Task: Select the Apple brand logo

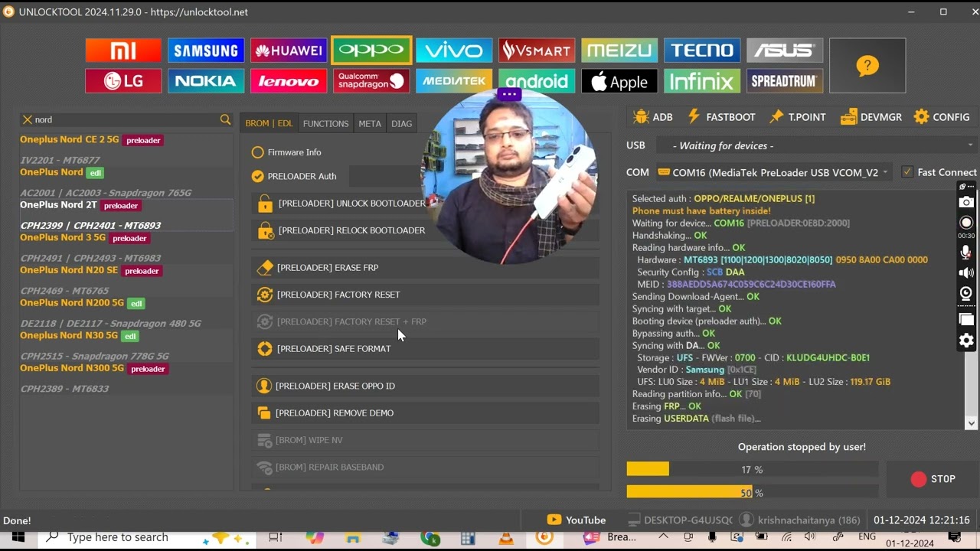Action: point(619,80)
